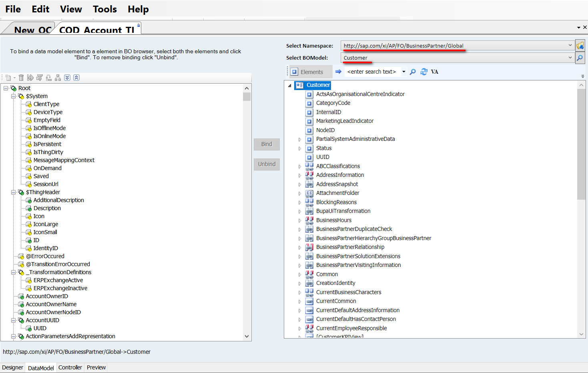
Task: Click the new element icon in data model toolbar
Action: [8, 78]
